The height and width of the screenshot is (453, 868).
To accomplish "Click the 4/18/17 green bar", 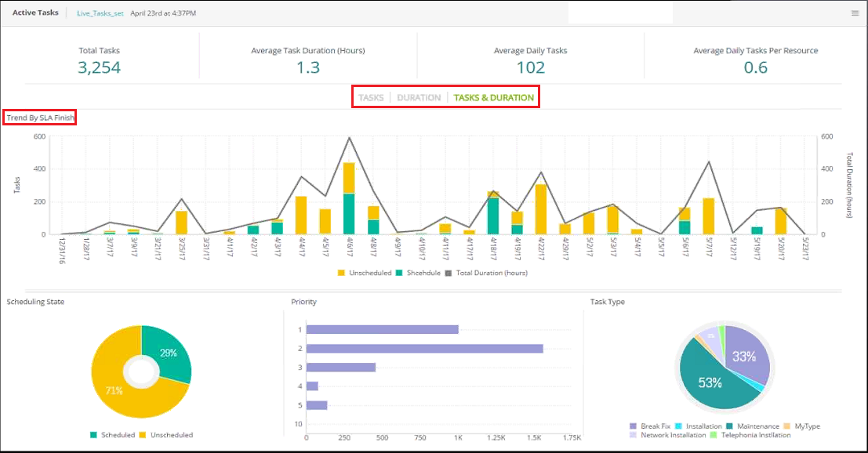I will (x=492, y=216).
